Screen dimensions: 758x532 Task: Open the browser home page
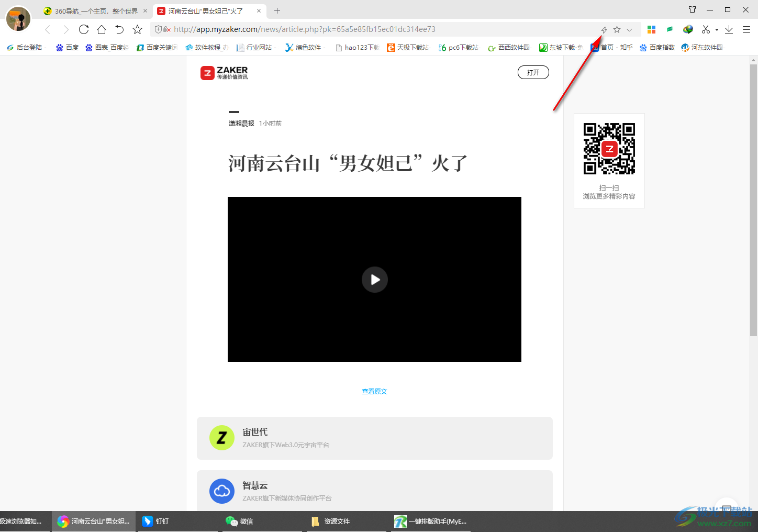(102, 29)
